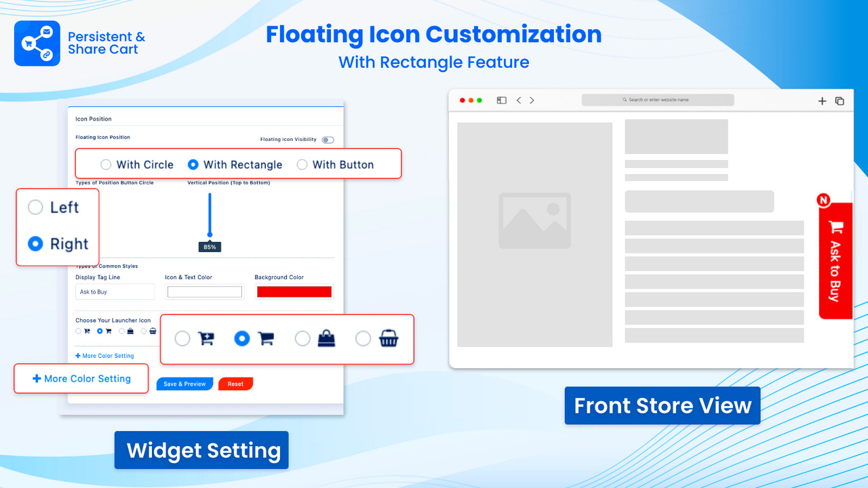Reset the widget customization settings
The height and width of the screenshot is (488, 868).
[235, 384]
